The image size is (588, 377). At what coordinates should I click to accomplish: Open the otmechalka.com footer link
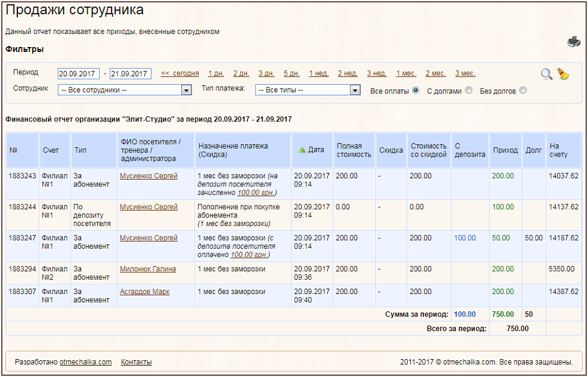point(85,362)
